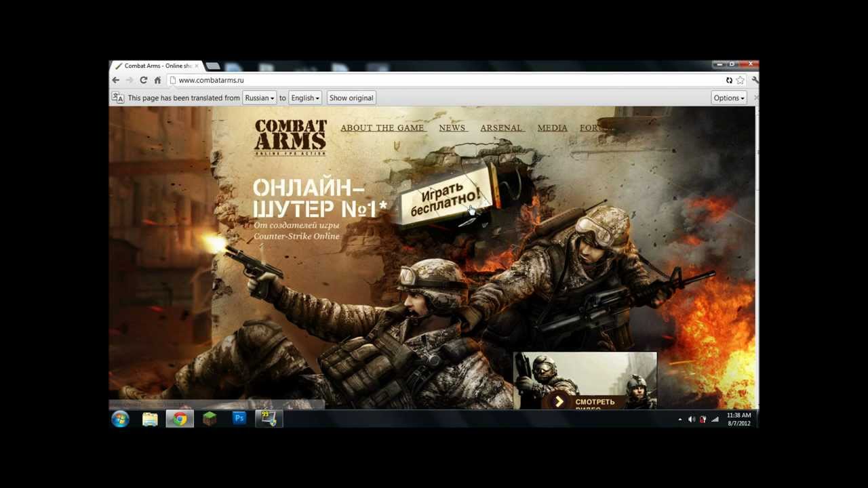868x488 pixels.
Task: Bookmark this page with the star icon
Action: pyautogui.click(x=741, y=80)
